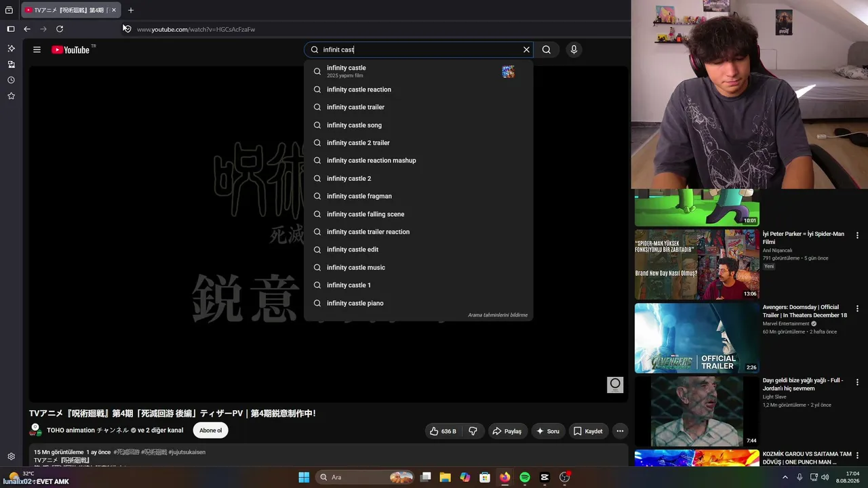
Task: Open the second sidebar panel icon
Action: (x=11, y=64)
